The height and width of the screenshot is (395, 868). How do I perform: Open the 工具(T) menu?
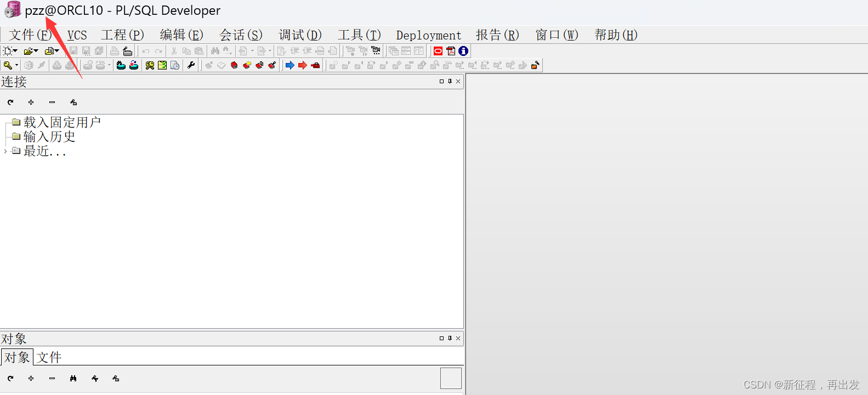coord(359,35)
